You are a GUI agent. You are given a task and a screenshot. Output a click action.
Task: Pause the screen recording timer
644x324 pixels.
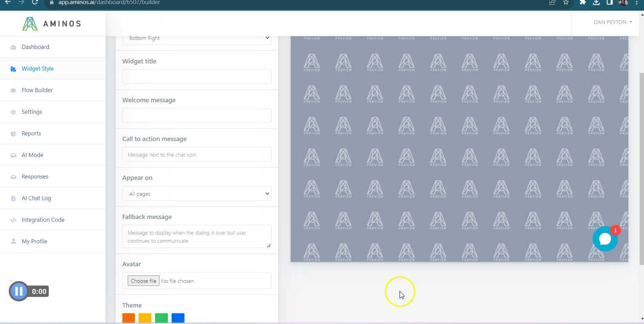pos(19,291)
